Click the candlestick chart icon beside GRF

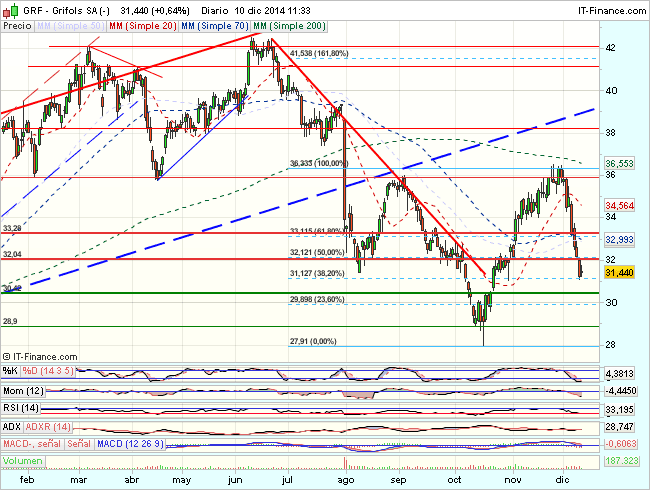point(9,7)
